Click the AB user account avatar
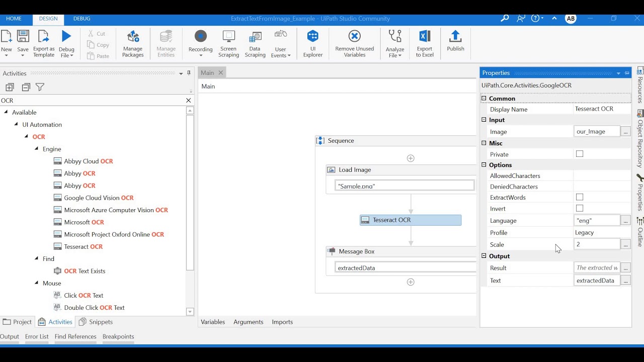The height and width of the screenshot is (362, 644). (571, 19)
